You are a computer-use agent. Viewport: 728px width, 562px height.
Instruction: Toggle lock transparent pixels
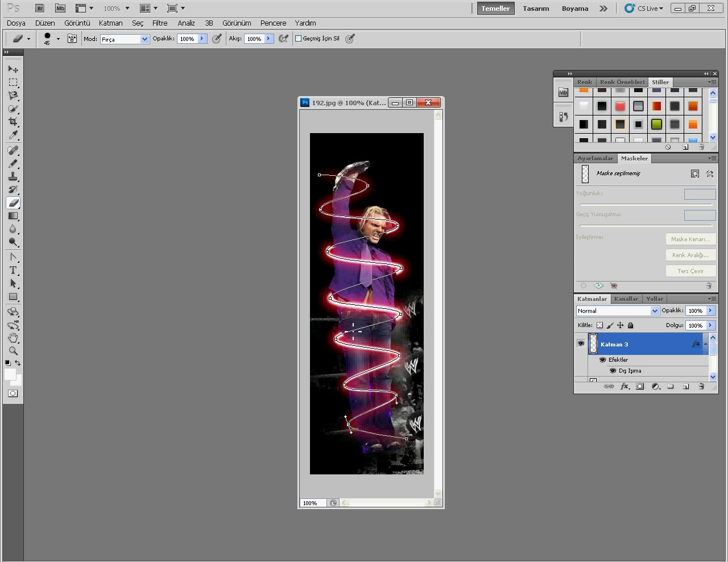599,325
